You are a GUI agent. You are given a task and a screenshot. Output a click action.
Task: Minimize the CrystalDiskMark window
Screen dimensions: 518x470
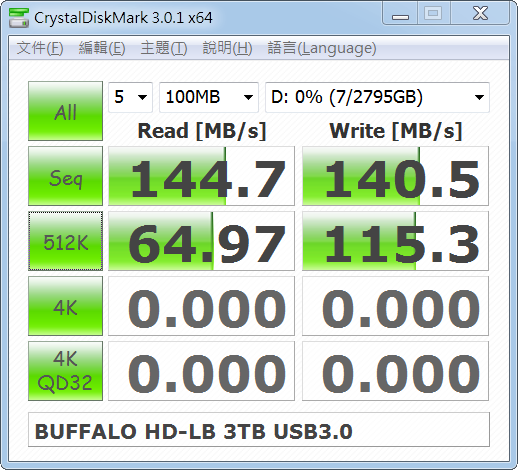tap(400, 13)
